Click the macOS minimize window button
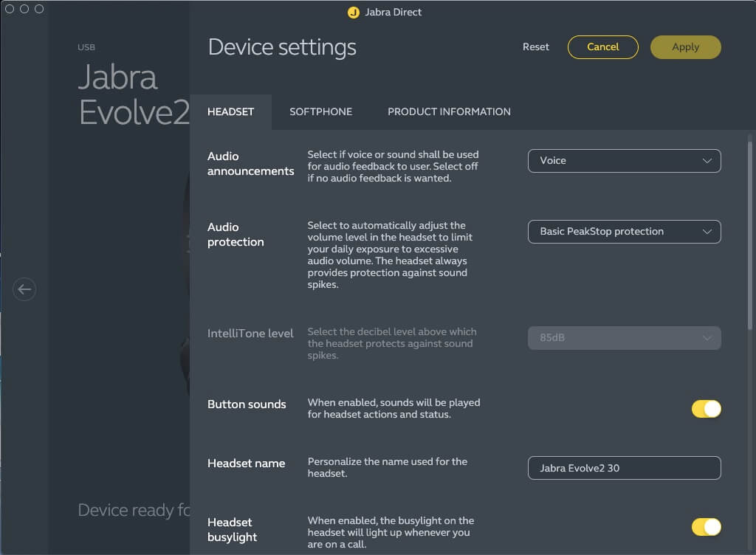This screenshot has height=555, width=756. pyautogui.click(x=24, y=9)
